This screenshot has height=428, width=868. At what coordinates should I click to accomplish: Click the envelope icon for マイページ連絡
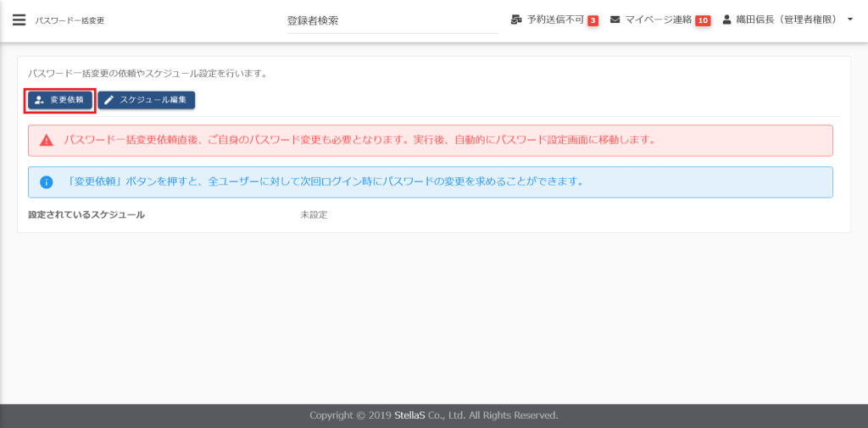click(x=615, y=19)
